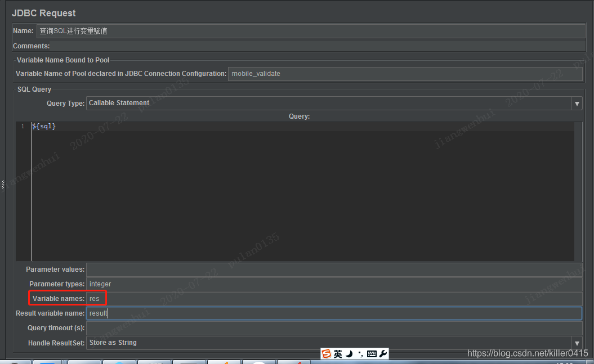Open the Query Type dropdown showing Callable Statement
The width and height of the screenshot is (594, 364).
[577, 103]
